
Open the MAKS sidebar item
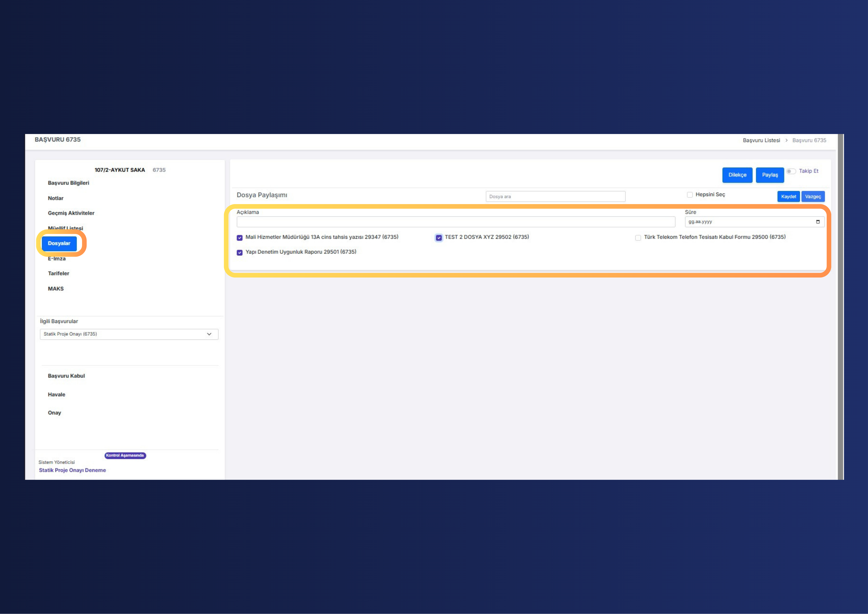(x=56, y=289)
